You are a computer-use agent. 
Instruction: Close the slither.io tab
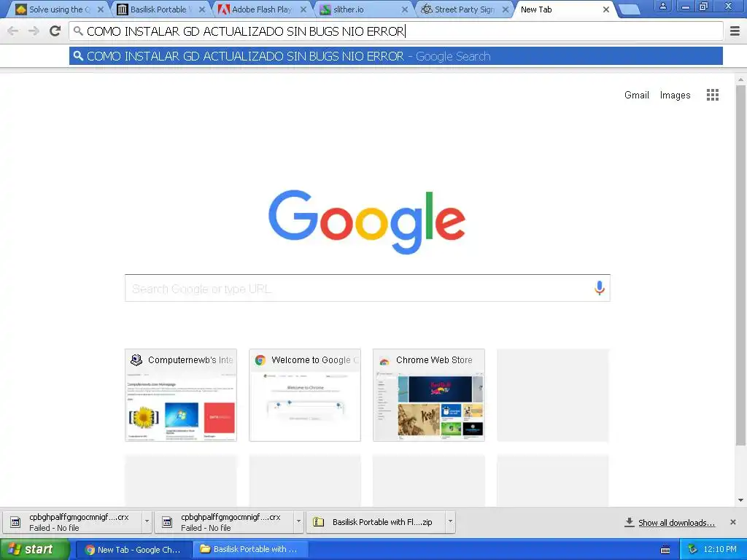404,9
